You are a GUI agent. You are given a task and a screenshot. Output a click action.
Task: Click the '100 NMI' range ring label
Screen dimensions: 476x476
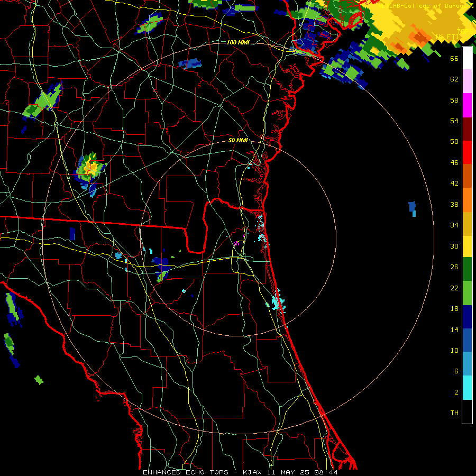[238, 42]
